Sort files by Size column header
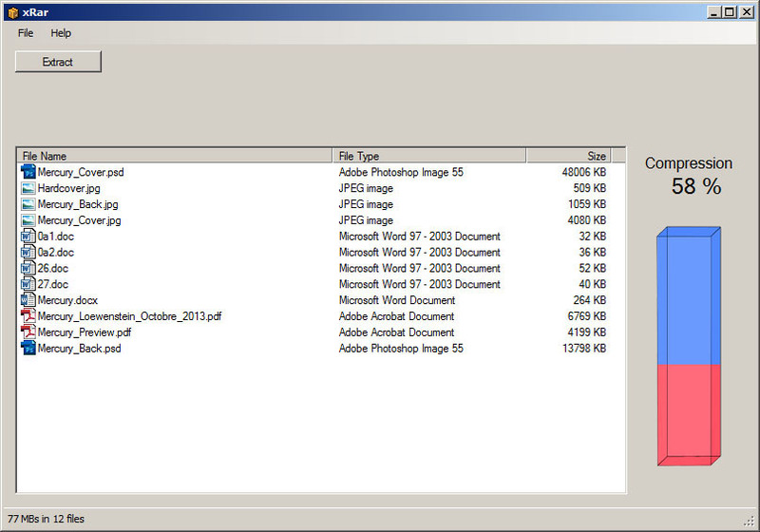 pos(568,156)
